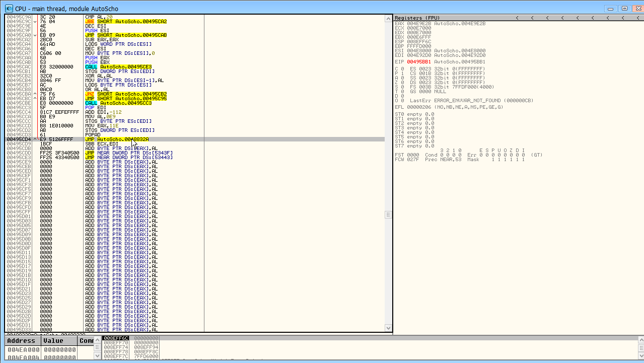The image size is (644, 363).
Task: Click the address 00495D1F in disassembly
Action: (19, 284)
